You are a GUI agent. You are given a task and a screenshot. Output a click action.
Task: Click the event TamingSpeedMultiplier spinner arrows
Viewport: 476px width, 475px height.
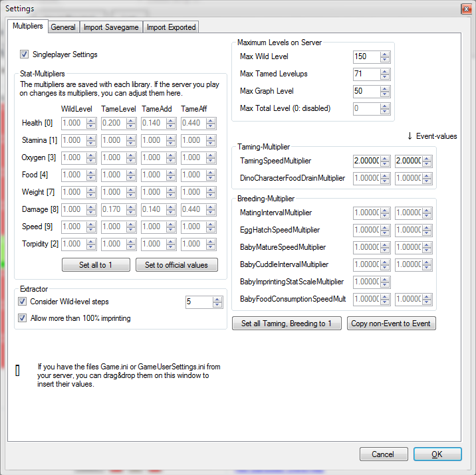(427, 161)
